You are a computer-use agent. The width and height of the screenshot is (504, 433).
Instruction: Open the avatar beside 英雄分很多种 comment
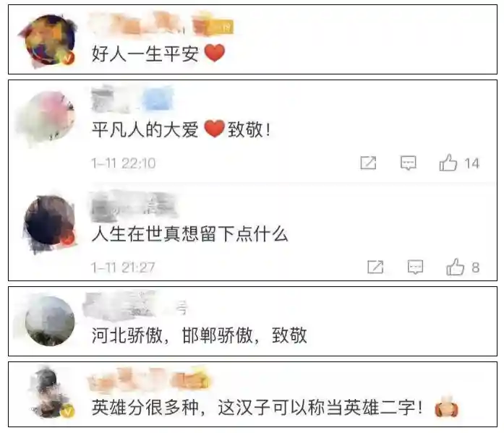tap(50, 393)
